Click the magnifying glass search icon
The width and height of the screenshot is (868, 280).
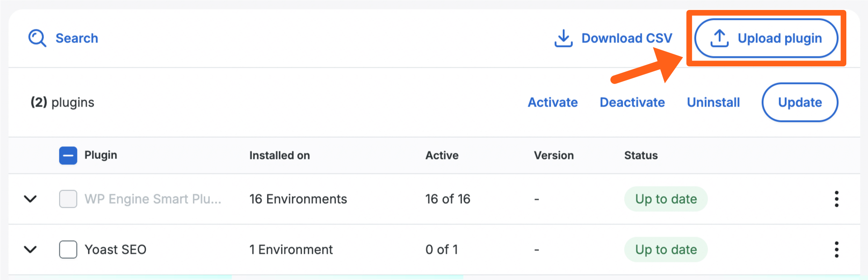[x=37, y=38]
